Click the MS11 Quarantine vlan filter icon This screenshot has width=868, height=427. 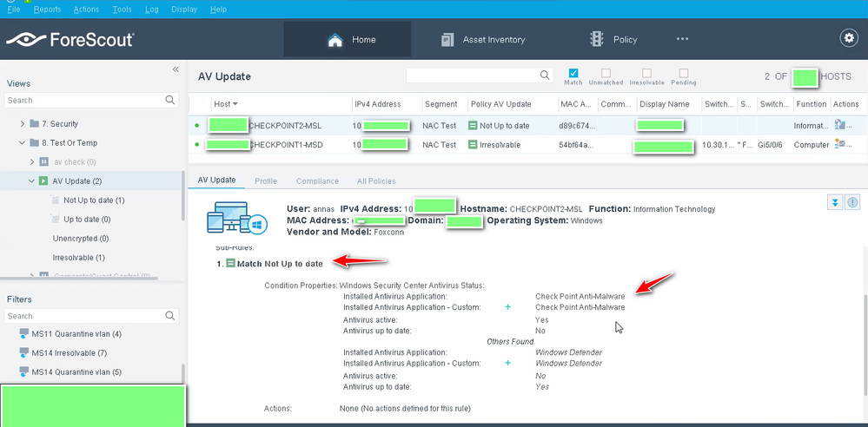point(23,334)
